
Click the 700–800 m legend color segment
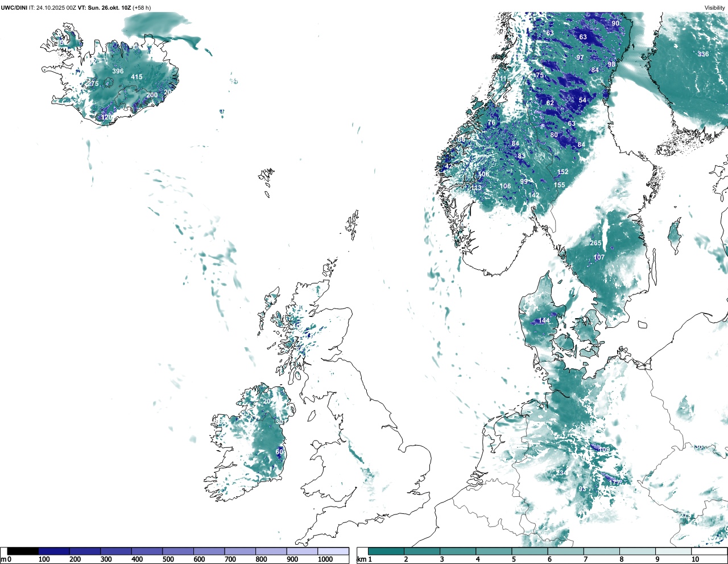click(x=240, y=551)
